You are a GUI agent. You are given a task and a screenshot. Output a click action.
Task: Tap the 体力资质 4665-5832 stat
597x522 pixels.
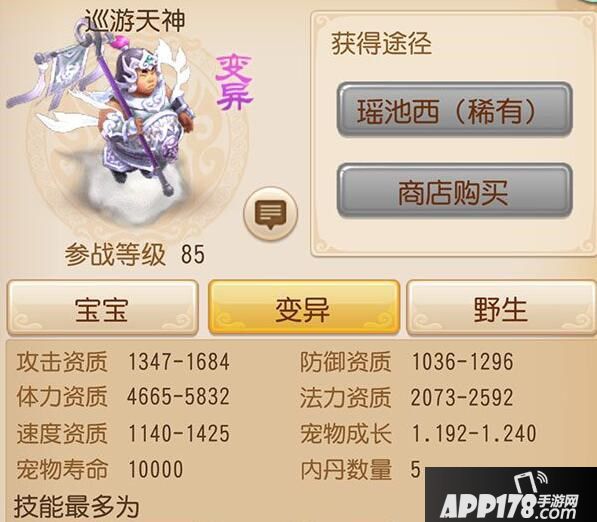pos(123,397)
